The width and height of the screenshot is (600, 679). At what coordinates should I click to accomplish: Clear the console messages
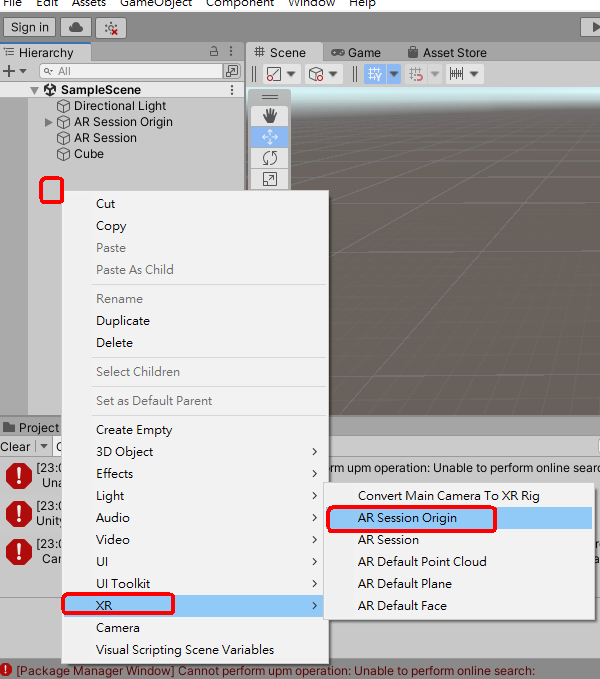pyautogui.click(x=16, y=446)
